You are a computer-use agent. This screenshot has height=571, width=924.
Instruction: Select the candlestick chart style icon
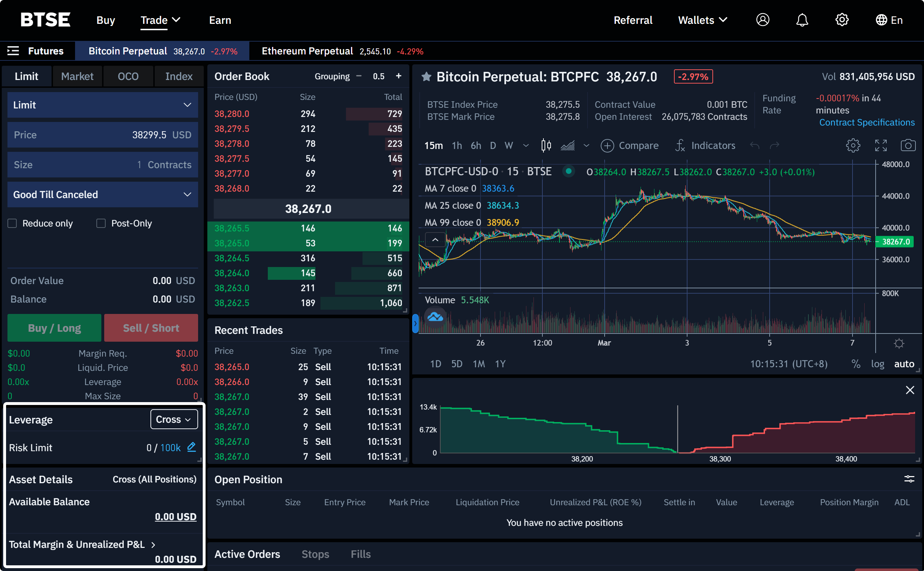click(x=546, y=145)
